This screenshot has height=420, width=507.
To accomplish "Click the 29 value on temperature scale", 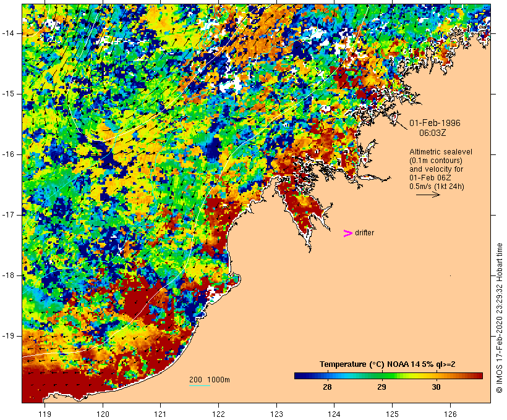I will pyautogui.click(x=381, y=387).
